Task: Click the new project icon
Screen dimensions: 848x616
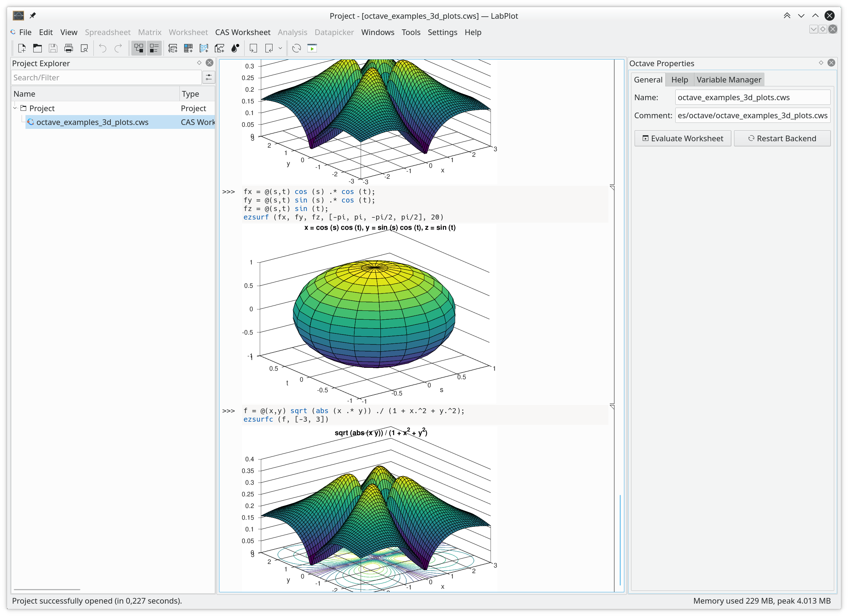Action: coord(22,48)
